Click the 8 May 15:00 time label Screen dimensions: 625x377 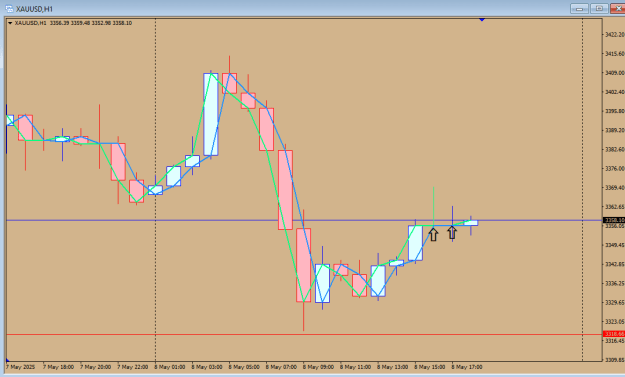click(x=430, y=367)
